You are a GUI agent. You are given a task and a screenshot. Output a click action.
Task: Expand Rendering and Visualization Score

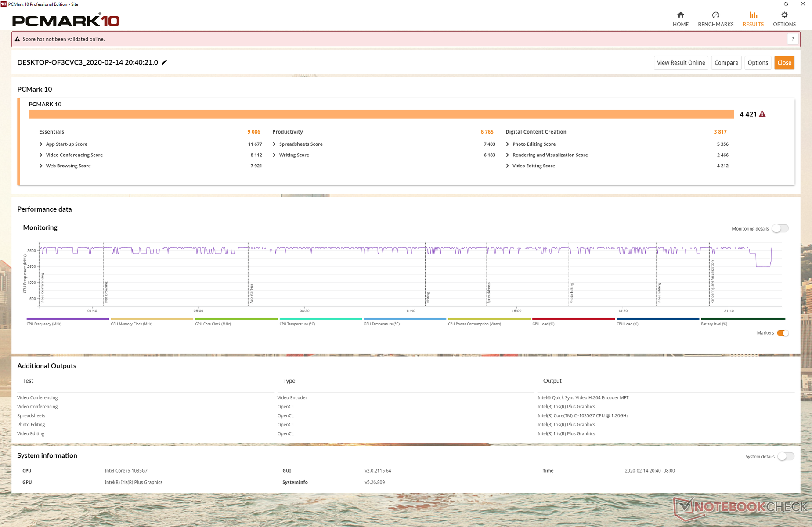point(508,155)
